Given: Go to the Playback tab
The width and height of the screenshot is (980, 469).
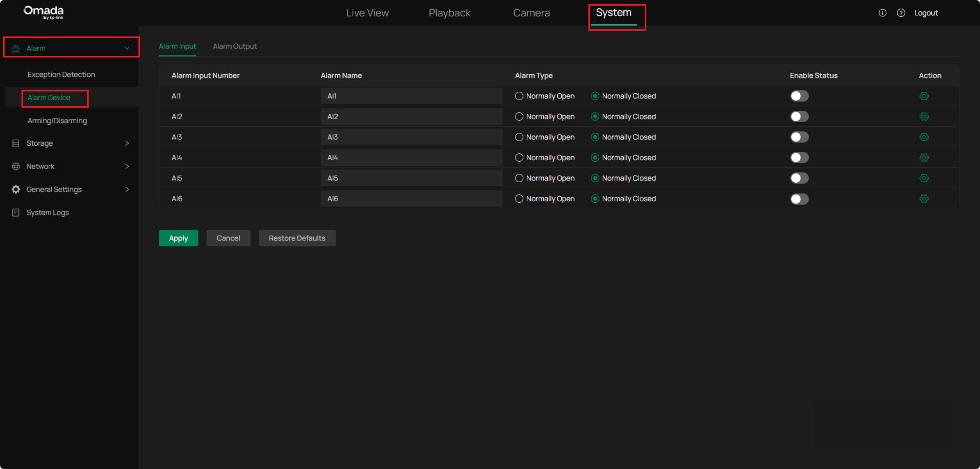Looking at the screenshot, I should coord(449,13).
